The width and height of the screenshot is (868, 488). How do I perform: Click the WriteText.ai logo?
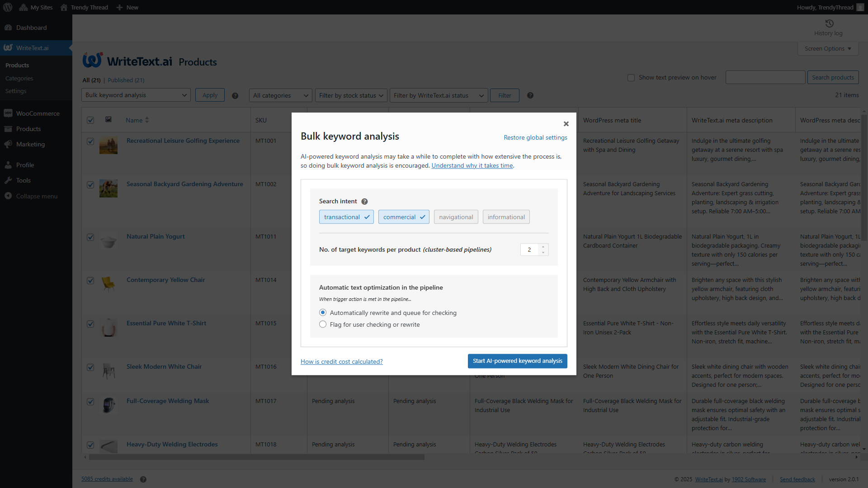pos(127,61)
